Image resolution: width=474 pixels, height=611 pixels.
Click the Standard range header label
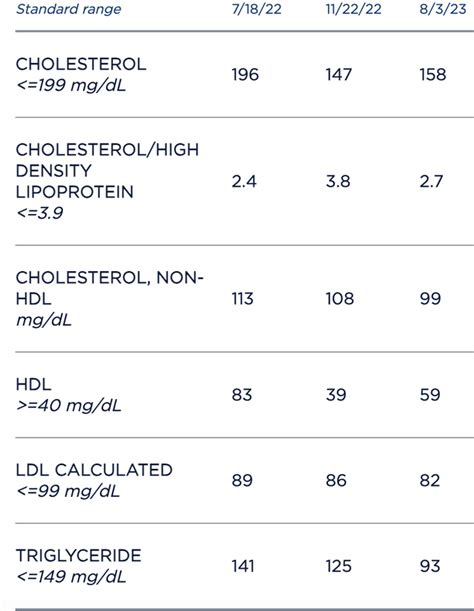[69, 9]
